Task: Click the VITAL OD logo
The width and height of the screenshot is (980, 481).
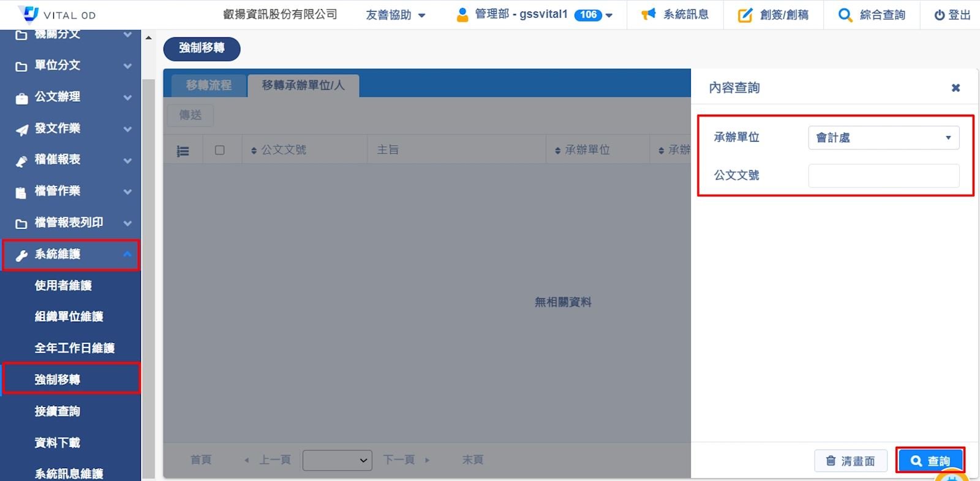Action: 29,13
